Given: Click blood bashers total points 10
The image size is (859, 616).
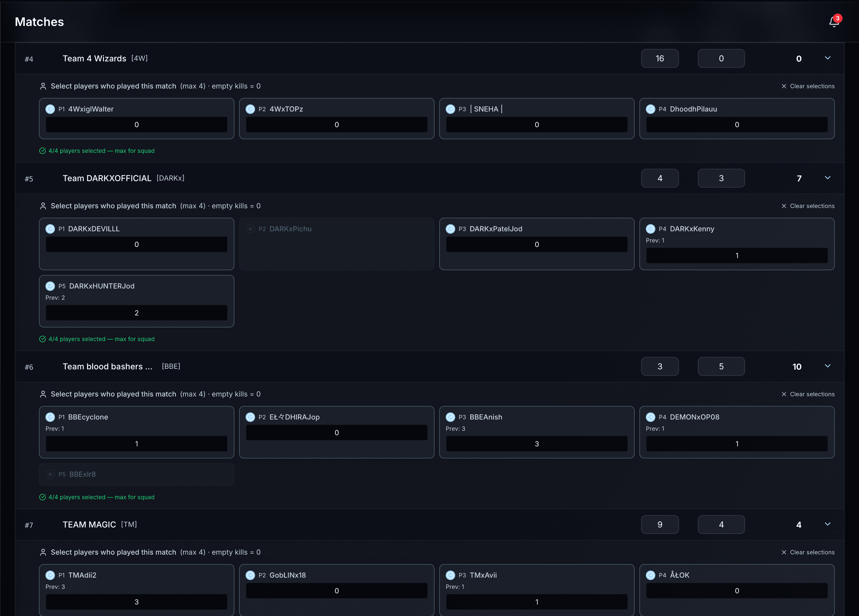Looking at the screenshot, I should point(797,366).
